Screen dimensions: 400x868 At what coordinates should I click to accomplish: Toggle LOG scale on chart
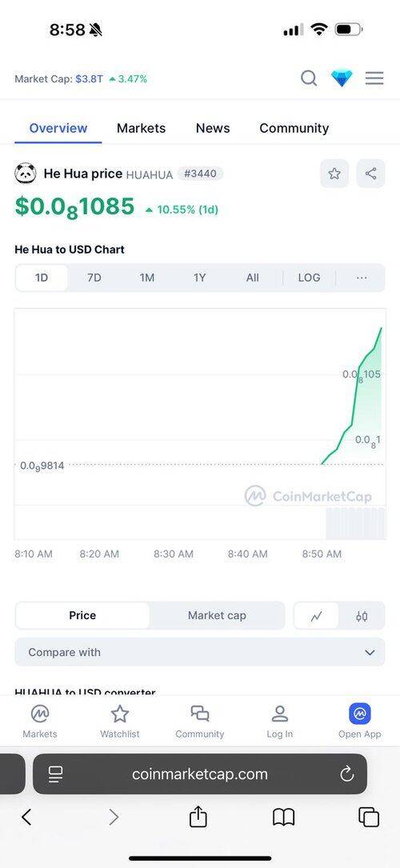(310, 278)
